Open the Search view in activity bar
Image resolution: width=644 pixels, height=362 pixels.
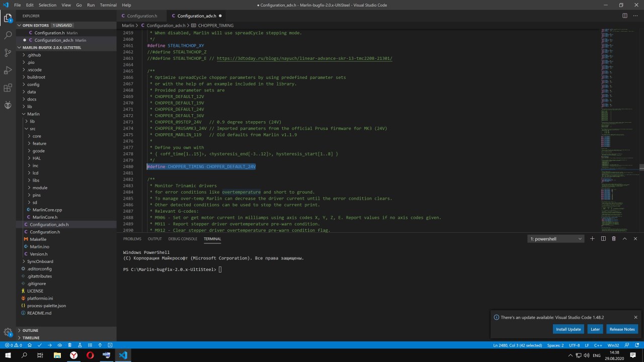pos(8,36)
